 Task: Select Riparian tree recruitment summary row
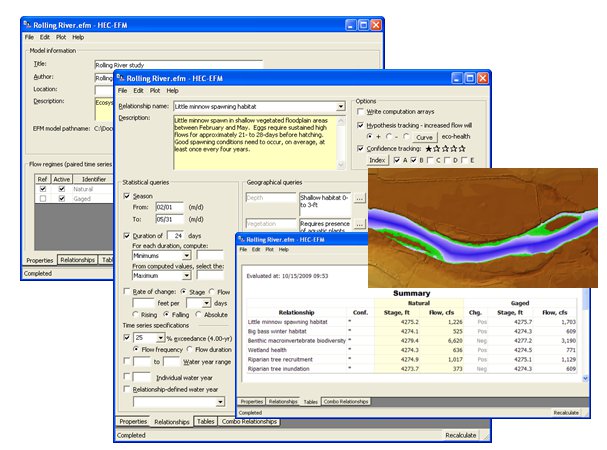click(412, 359)
